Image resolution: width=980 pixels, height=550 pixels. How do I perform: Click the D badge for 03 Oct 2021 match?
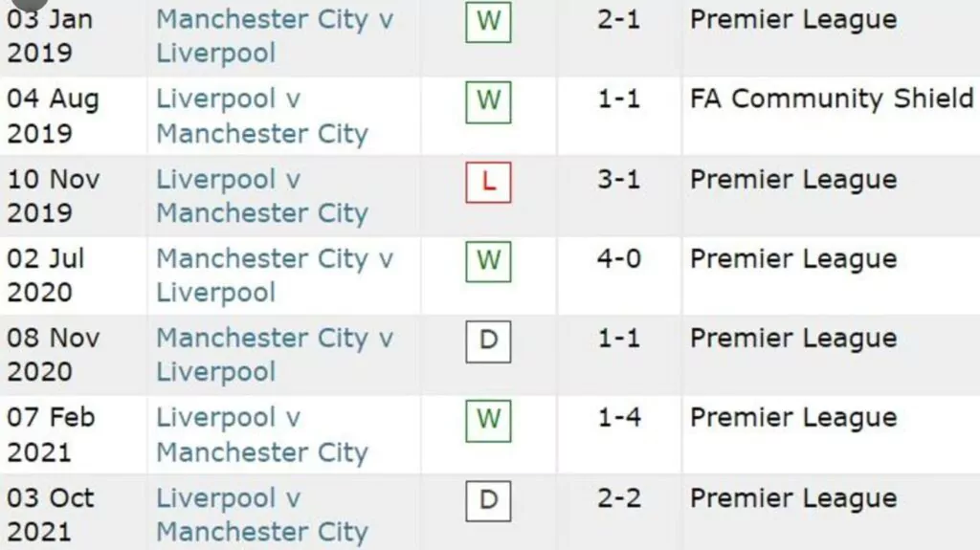[488, 500]
